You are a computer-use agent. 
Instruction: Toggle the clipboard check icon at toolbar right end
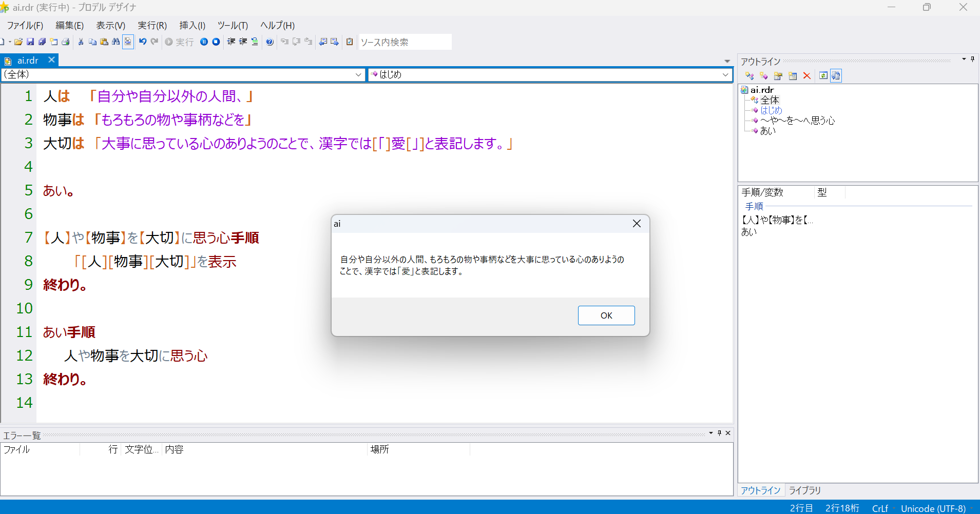[349, 42]
